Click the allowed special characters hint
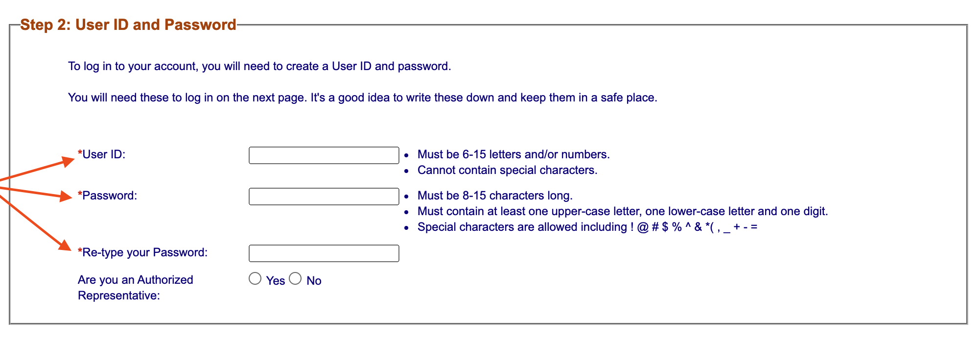This screenshot has width=980, height=346. coord(587,227)
